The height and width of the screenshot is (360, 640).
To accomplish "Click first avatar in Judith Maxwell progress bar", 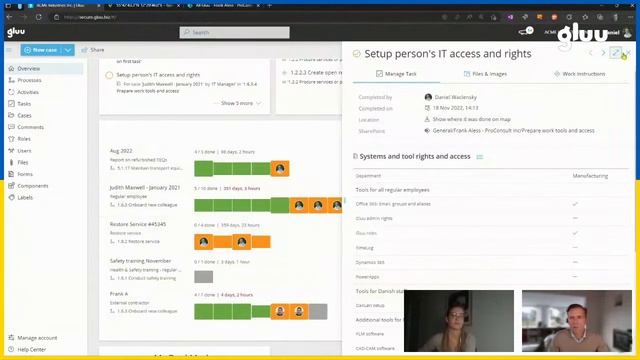I will point(299,205).
